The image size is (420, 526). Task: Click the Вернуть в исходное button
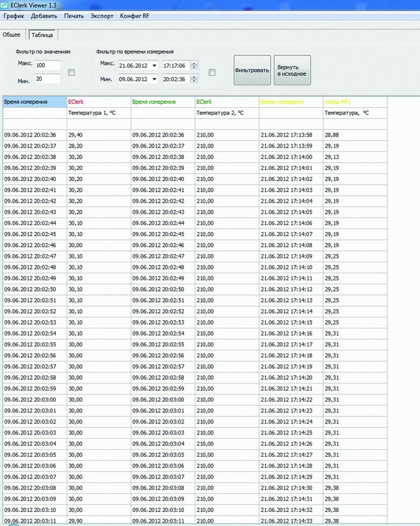[x=292, y=70]
